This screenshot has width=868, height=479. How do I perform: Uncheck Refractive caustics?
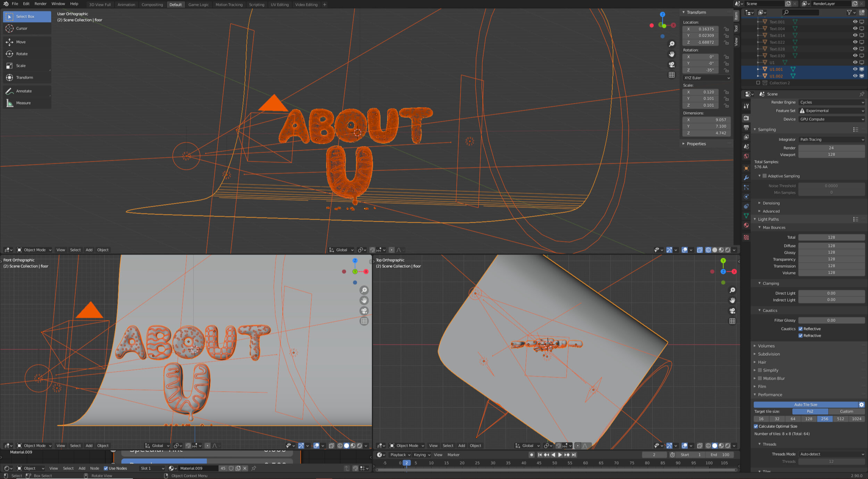pyautogui.click(x=800, y=336)
